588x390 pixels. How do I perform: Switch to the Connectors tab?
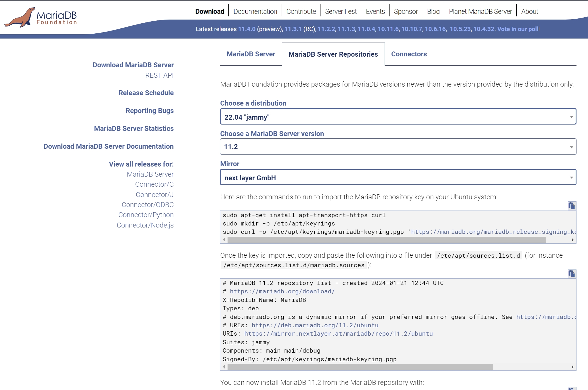[x=409, y=54]
